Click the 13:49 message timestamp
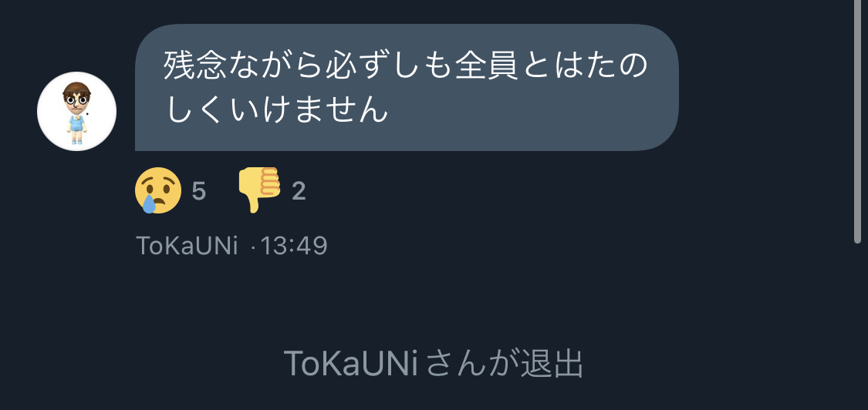 294,246
